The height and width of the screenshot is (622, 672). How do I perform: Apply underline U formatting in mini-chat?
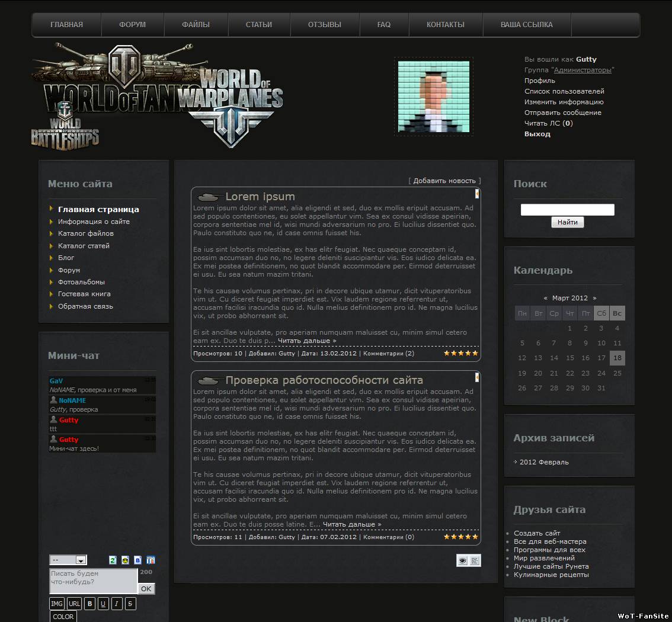[x=103, y=604]
